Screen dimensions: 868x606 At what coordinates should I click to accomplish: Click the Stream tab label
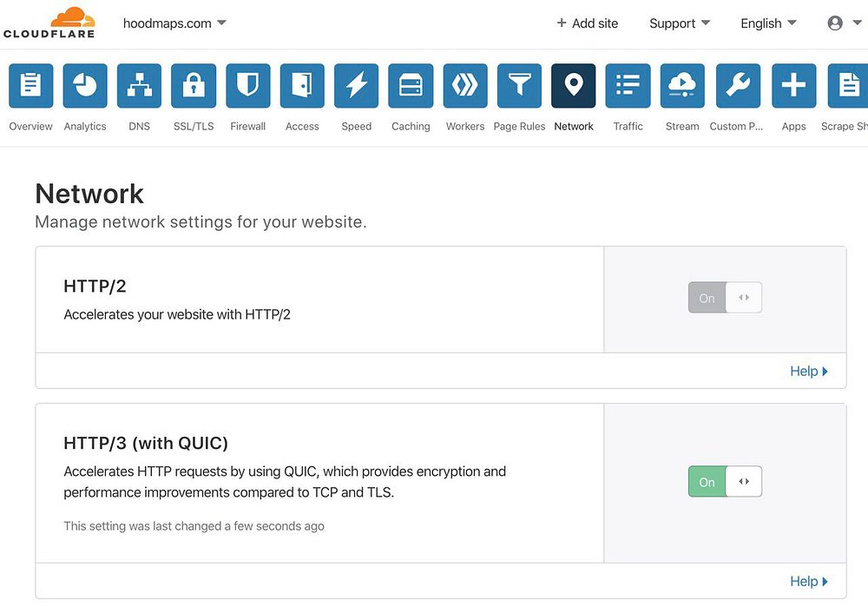click(682, 126)
